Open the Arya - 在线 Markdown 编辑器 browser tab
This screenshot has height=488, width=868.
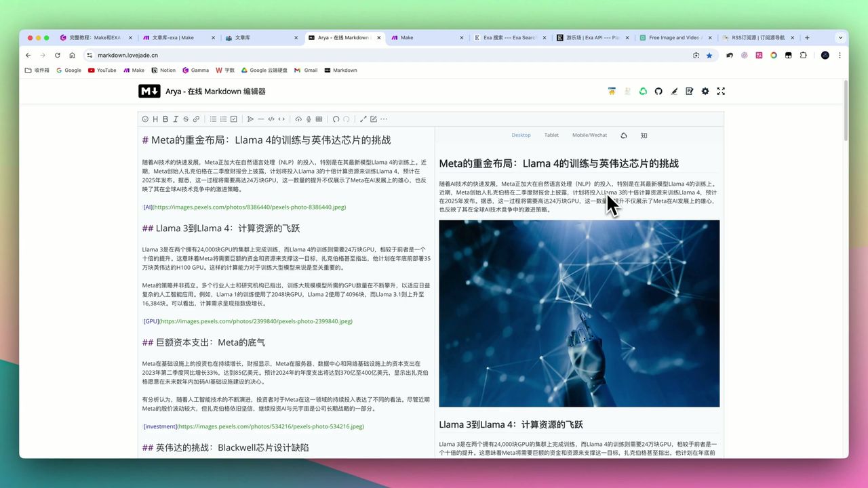[342, 38]
